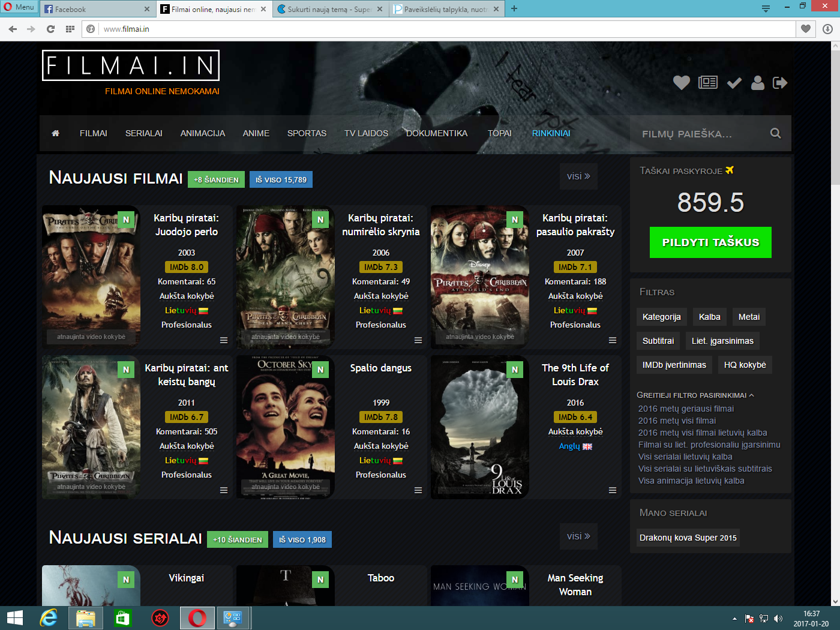
Task: Open Visa animacija lietuvių kalba link
Action: [x=691, y=481]
